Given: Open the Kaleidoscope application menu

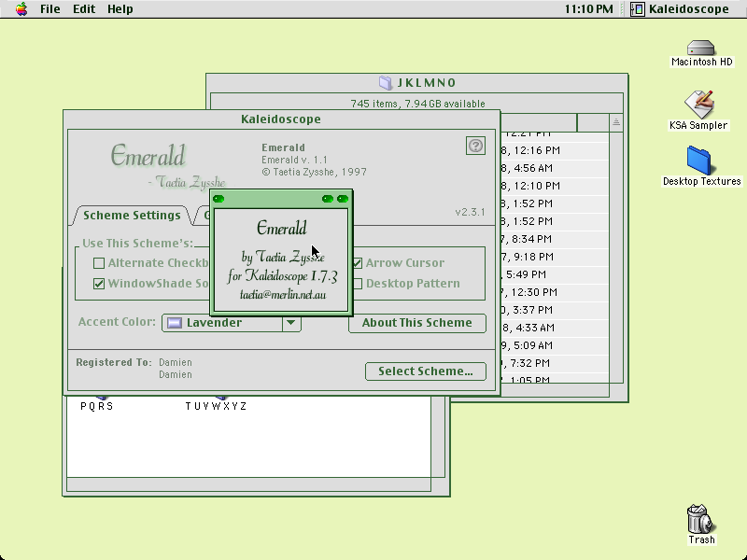Looking at the screenshot, I should pos(680,8).
